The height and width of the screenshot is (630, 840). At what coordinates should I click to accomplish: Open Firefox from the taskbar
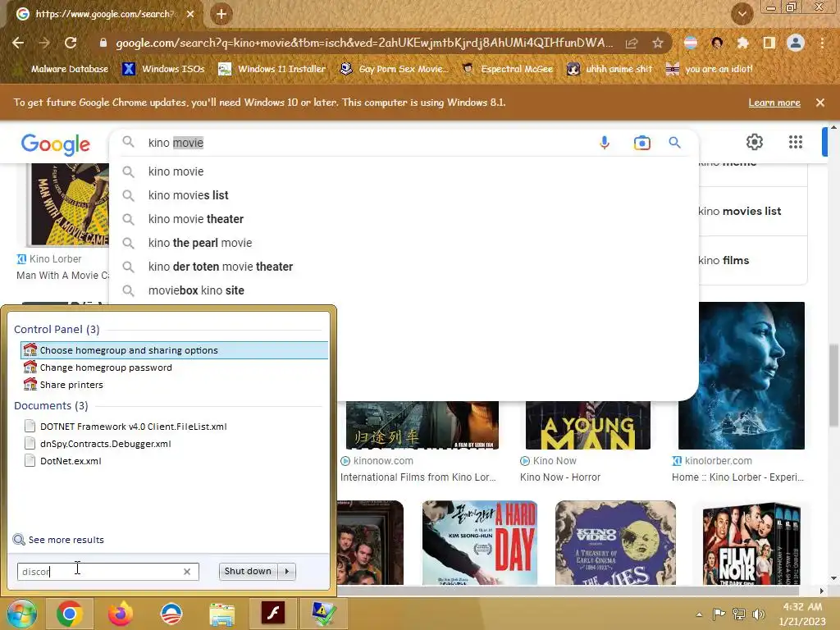[x=120, y=614]
